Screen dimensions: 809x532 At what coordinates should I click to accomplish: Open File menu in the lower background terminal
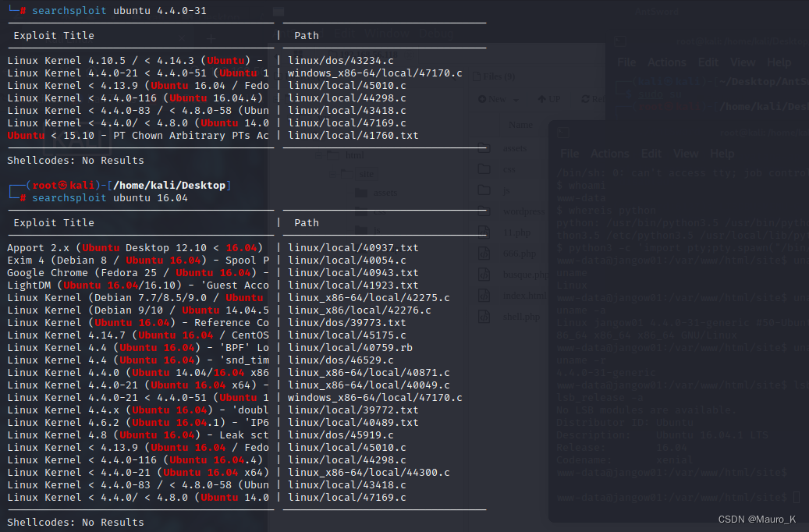[x=569, y=154]
